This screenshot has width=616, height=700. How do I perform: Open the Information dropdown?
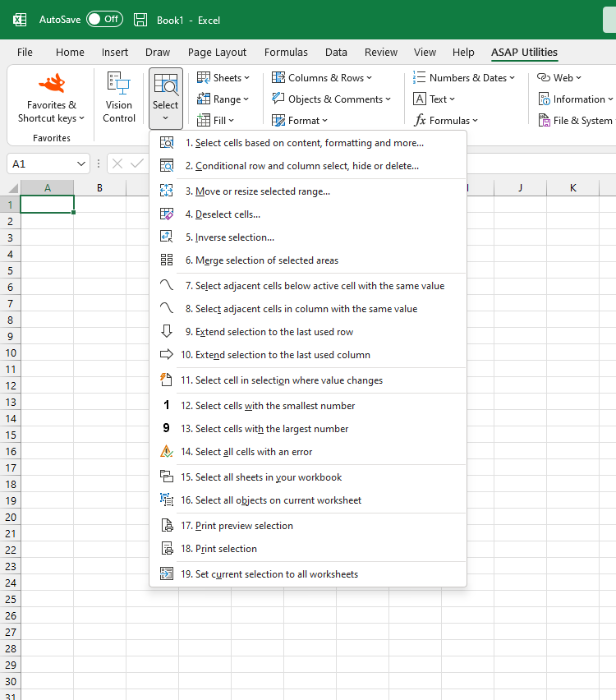pos(576,99)
